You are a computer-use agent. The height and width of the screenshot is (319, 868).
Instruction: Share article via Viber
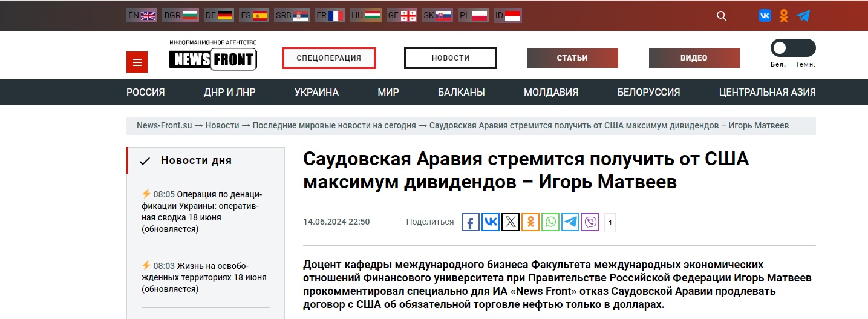[x=590, y=222]
